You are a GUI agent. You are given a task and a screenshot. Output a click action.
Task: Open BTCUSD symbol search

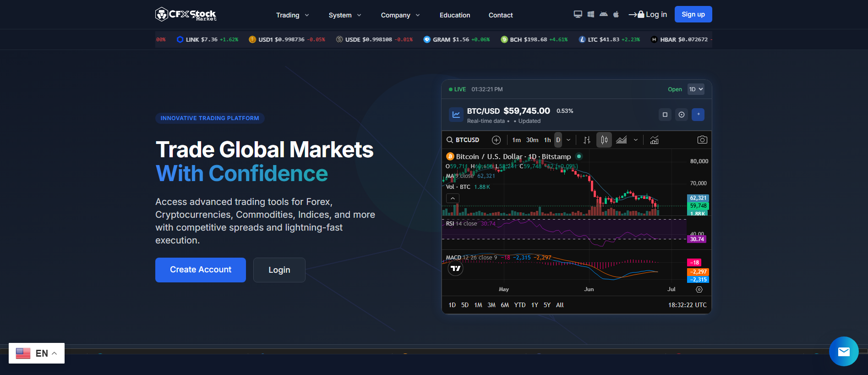pos(463,140)
